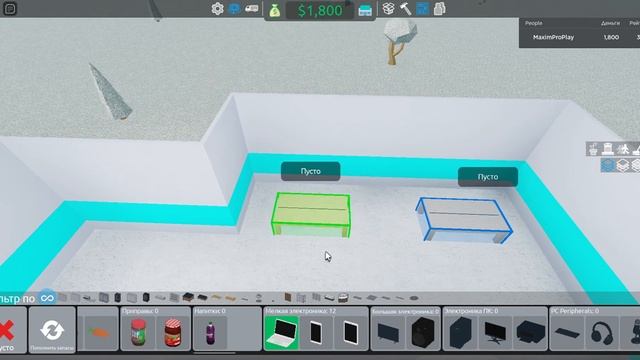Click the 'PC Peripherals: 0' category header
This screenshot has height=360, width=640.
[575, 311]
